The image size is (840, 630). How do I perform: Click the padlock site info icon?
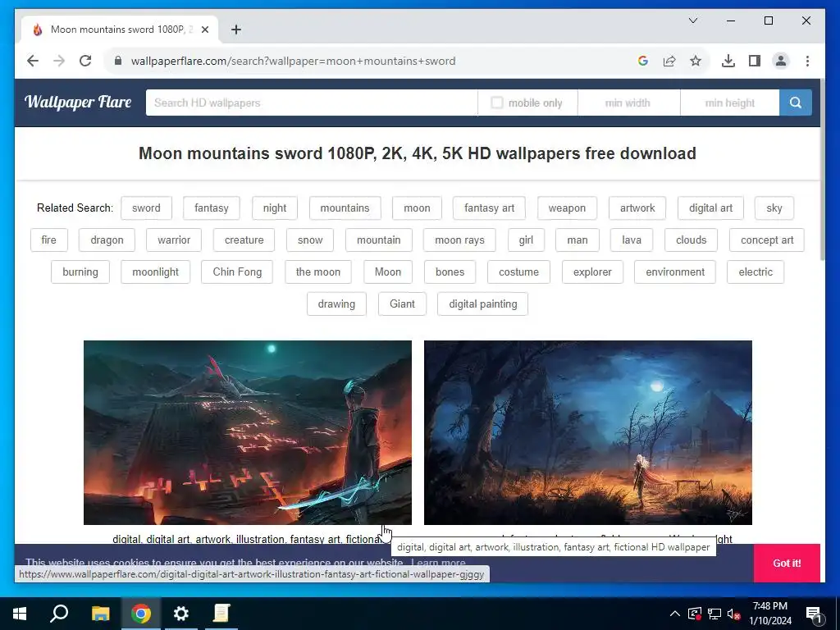coord(118,61)
